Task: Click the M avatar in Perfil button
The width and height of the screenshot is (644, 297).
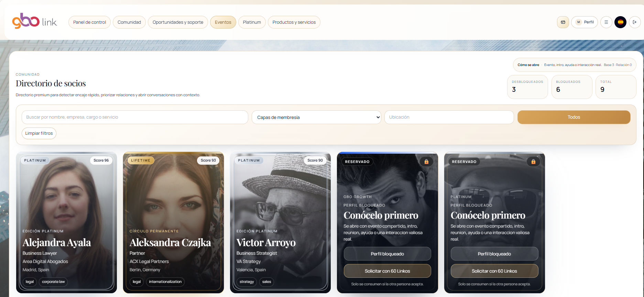Action: coord(579,22)
